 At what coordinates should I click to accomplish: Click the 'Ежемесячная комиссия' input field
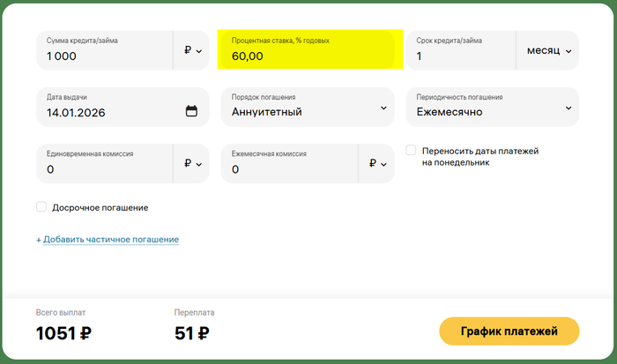(286, 164)
